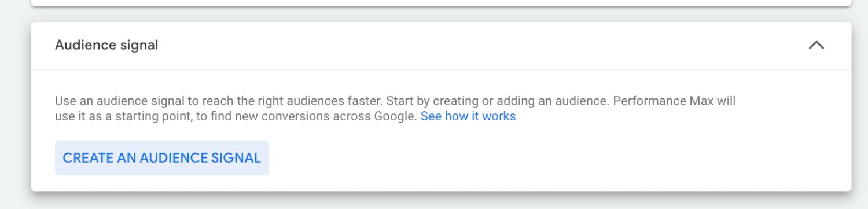
Task: Click the CREATE AN AUDIENCE SIGNAL button
Action: click(162, 158)
